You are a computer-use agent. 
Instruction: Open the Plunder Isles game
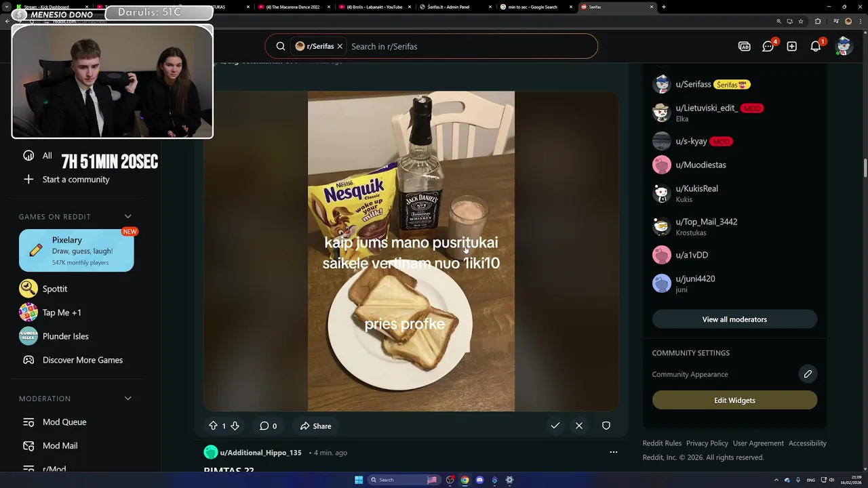click(65, 336)
